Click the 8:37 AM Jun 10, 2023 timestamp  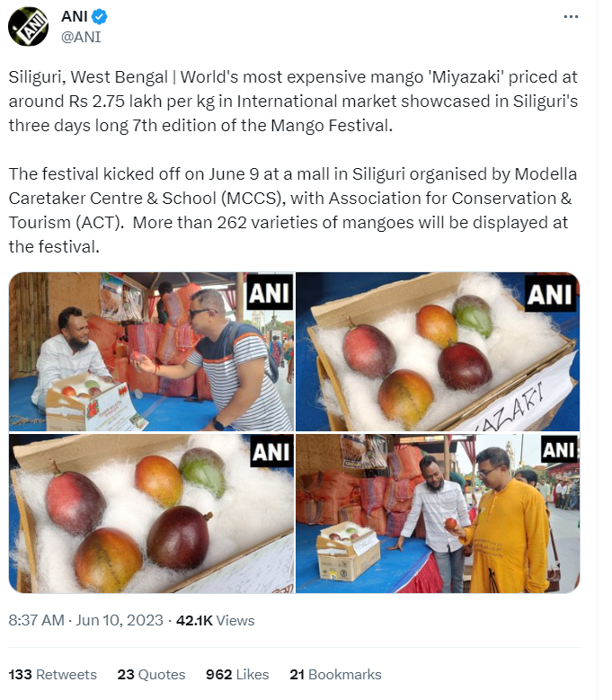pos(86,620)
